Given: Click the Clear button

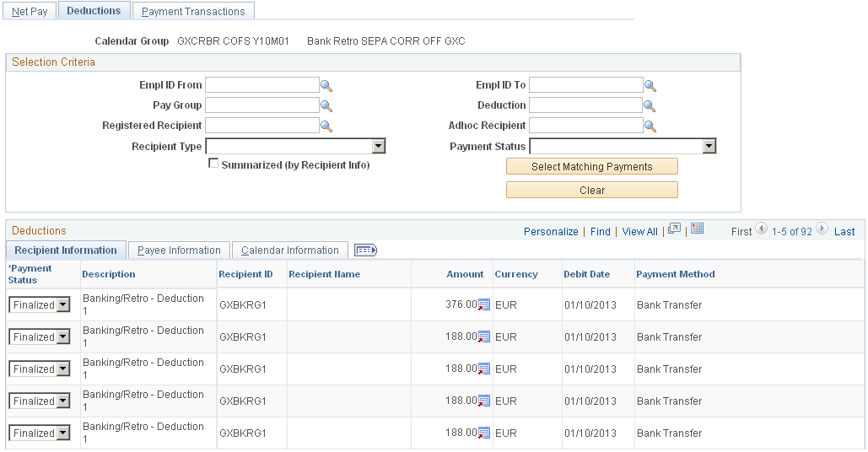Looking at the screenshot, I should [592, 191].
